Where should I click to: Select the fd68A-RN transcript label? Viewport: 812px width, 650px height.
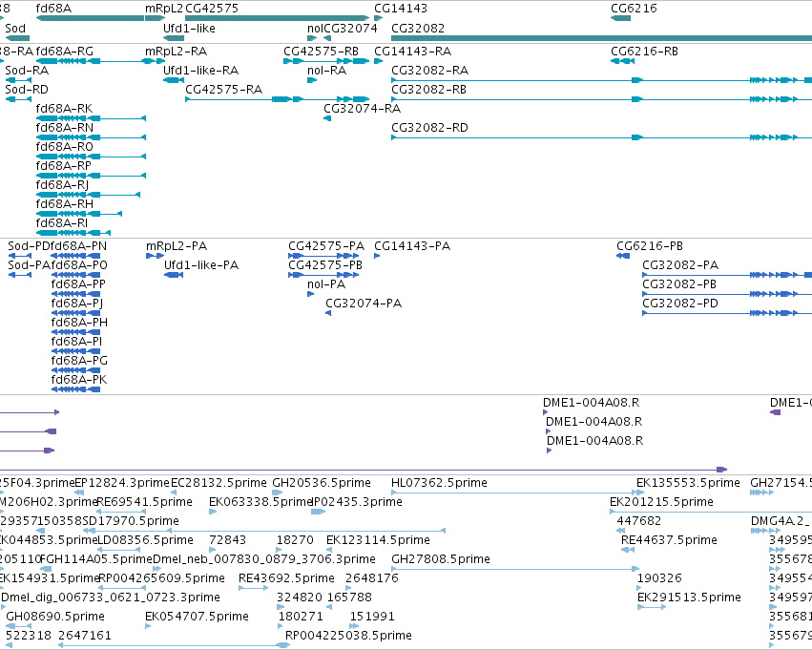click(65, 128)
